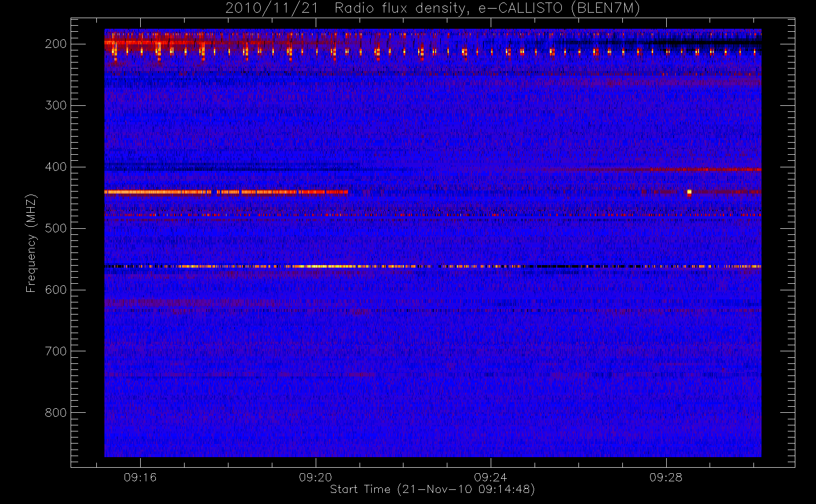Screen dimensions: 816x504
Task: Click the 600 frequency tick label
Action: (56, 290)
